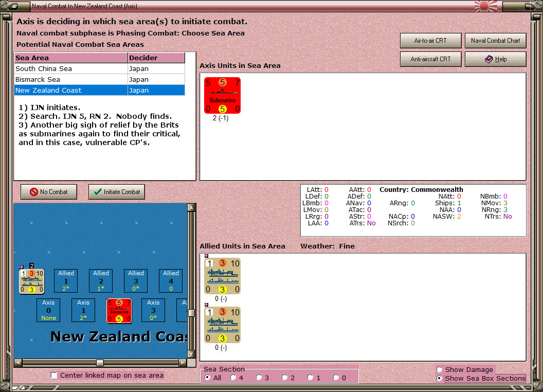This screenshot has width=543, height=392.
Task: Click the New Zealand Coast map label
Action: [x=118, y=336]
